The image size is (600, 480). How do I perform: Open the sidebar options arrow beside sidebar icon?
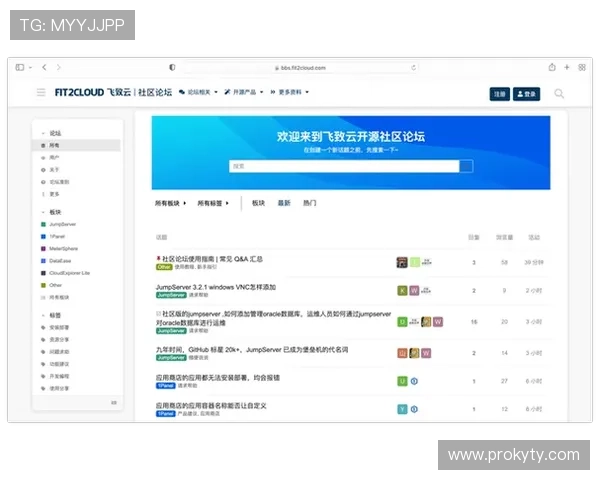pos(30,67)
